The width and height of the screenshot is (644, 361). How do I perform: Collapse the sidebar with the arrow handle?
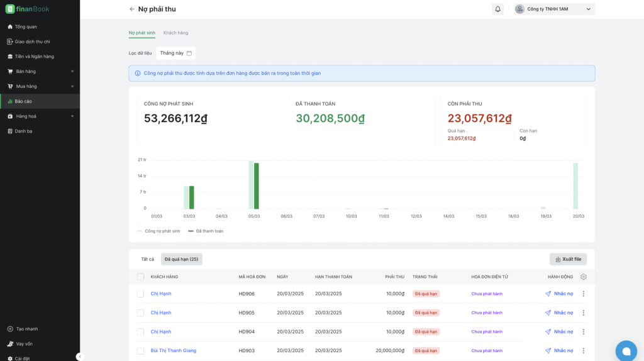point(80,357)
